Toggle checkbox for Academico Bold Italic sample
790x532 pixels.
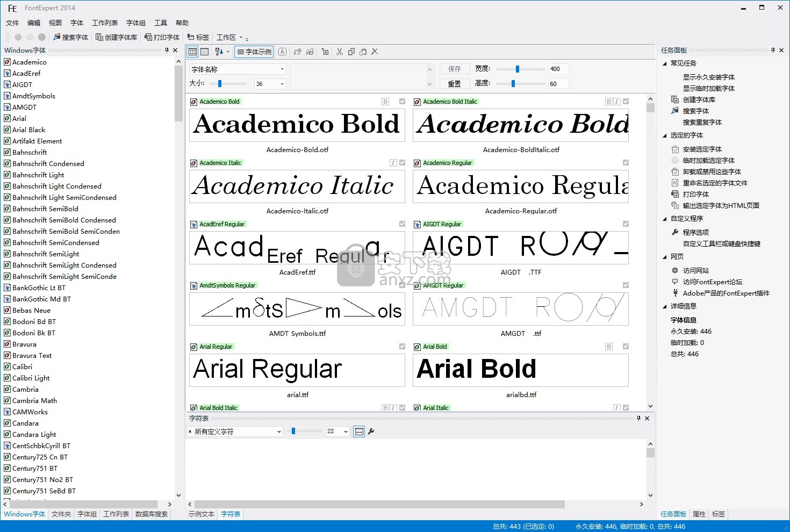pos(626,101)
